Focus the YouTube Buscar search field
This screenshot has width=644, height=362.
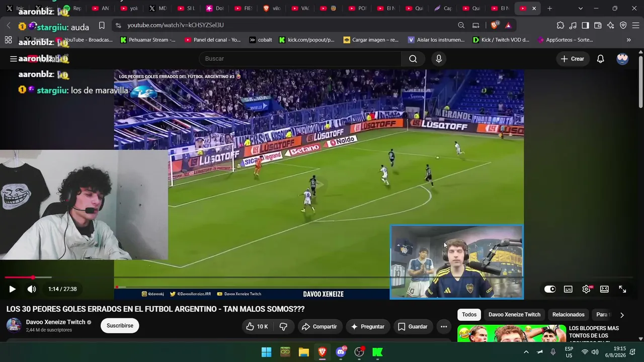point(301,59)
